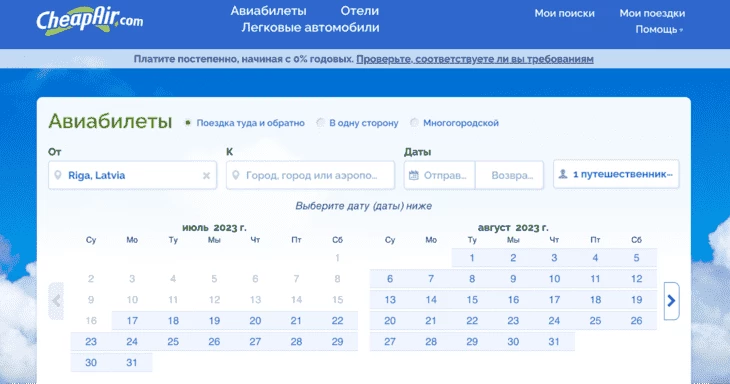Select August 26 in the calendar
Image resolution: width=730 pixels, height=384 pixels.
tap(636, 321)
